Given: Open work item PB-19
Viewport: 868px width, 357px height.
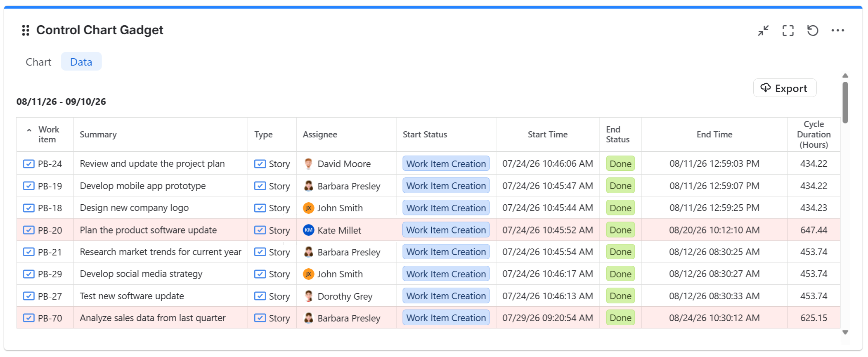Looking at the screenshot, I should (50, 186).
